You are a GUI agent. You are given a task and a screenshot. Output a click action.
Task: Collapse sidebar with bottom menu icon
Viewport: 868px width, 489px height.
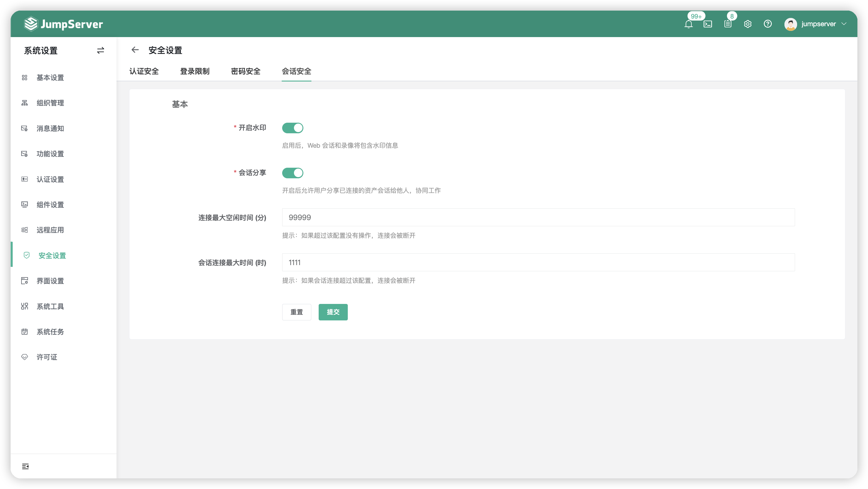click(25, 466)
